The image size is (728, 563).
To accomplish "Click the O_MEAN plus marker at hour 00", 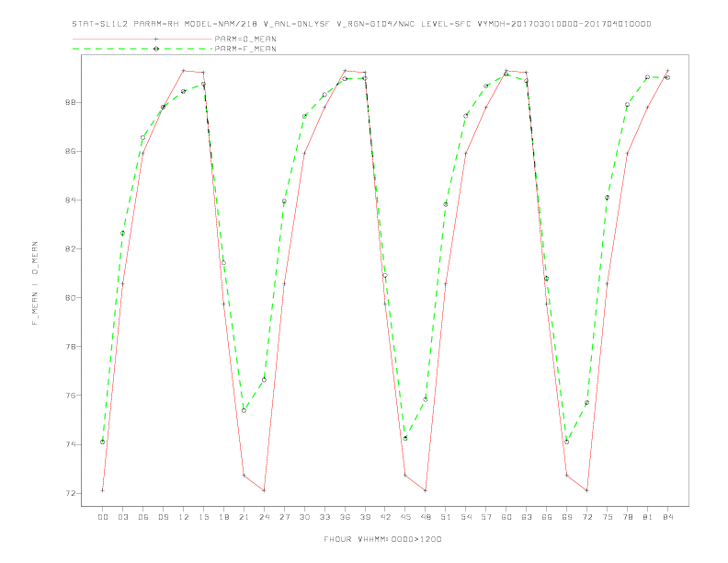I will 103,490.
